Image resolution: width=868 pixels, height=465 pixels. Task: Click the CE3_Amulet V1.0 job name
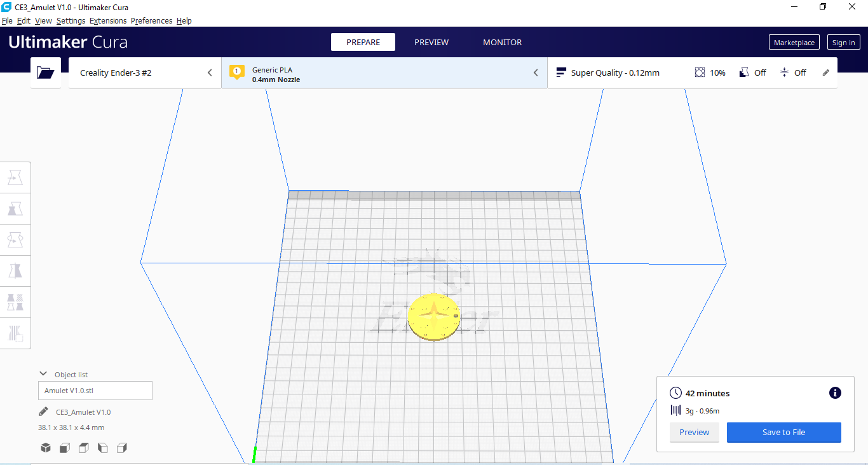pos(83,412)
